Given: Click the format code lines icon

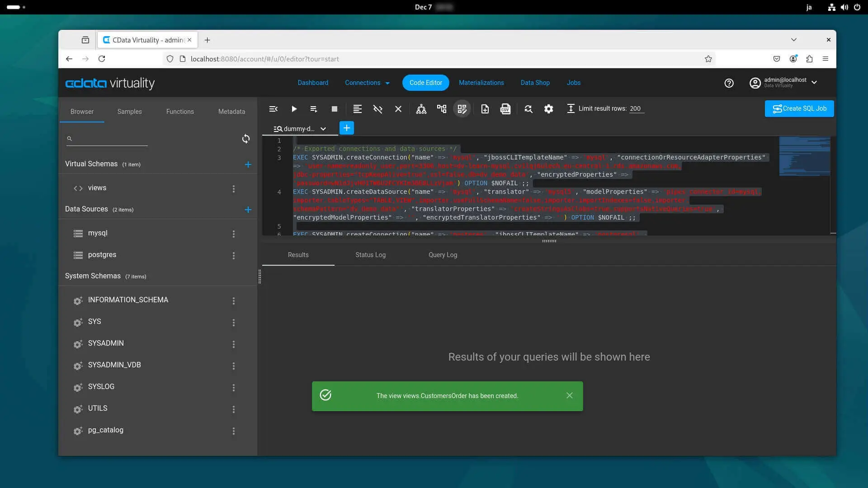Looking at the screenshot, I should pos(357,109).
